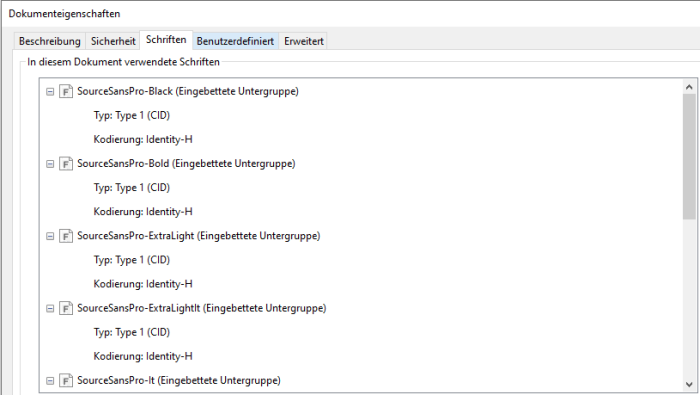
Task: Select SourceSansPro-ExtraLight (Eingebettete Untergruppe) row
Action: 199,236
